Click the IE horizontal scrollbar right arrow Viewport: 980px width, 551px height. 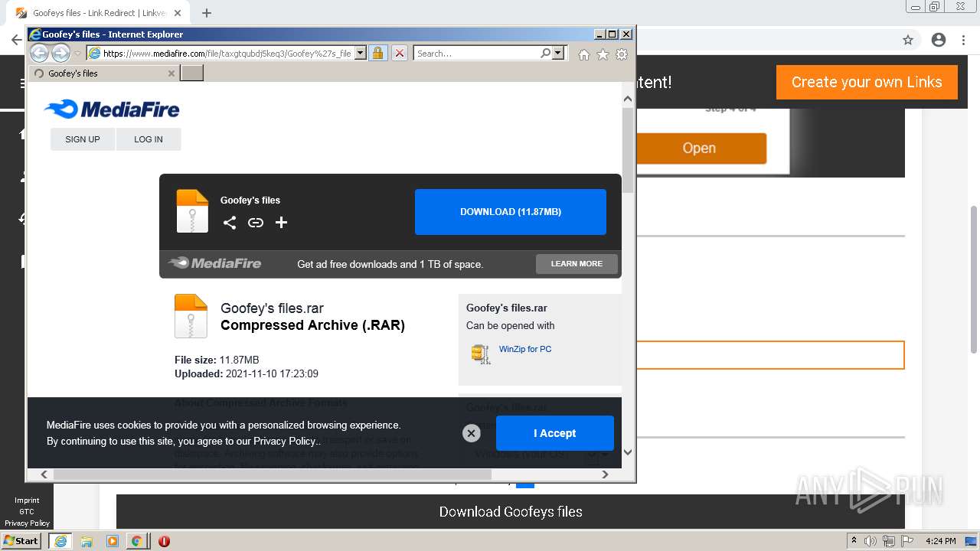click(x=605, y=474)
